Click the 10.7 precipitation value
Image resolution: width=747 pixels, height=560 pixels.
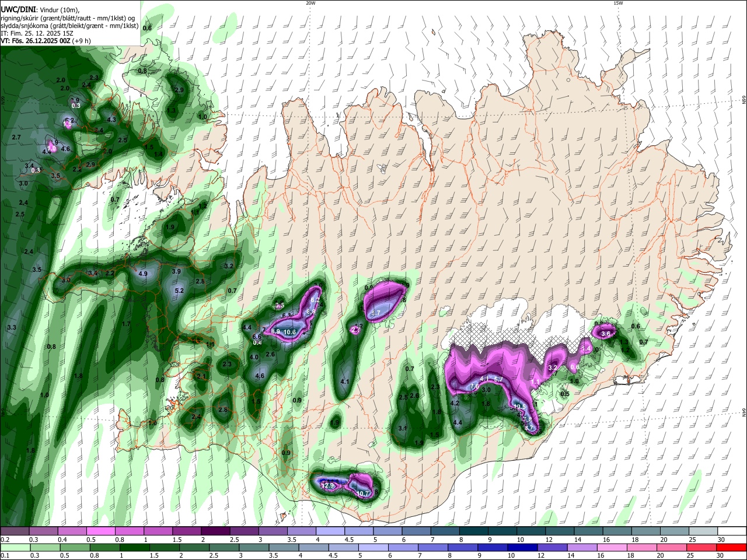[362, 494]
